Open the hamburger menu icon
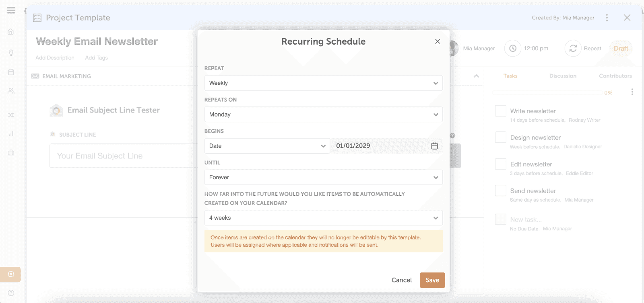 [x=11, y=10]
